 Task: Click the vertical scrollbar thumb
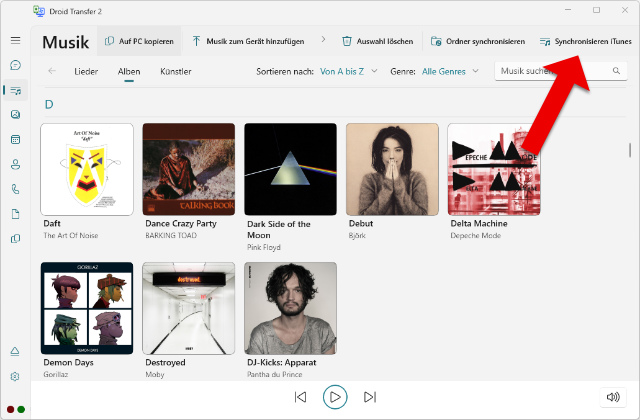[x=630, y=150]
